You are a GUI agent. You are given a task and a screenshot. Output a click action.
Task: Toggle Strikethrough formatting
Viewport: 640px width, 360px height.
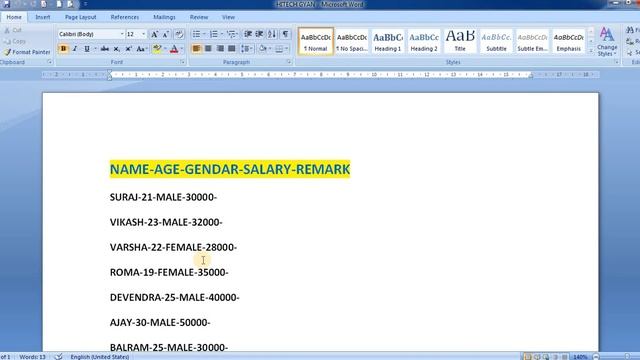tap(105, 49)
